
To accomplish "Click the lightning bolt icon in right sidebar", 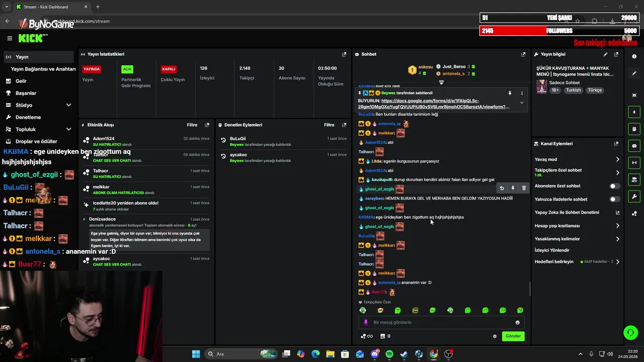I will pos(634,112).
